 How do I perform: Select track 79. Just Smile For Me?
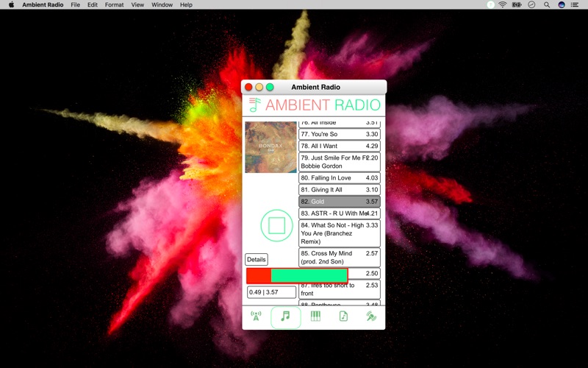pyautogui.click(x=340, y=162)
